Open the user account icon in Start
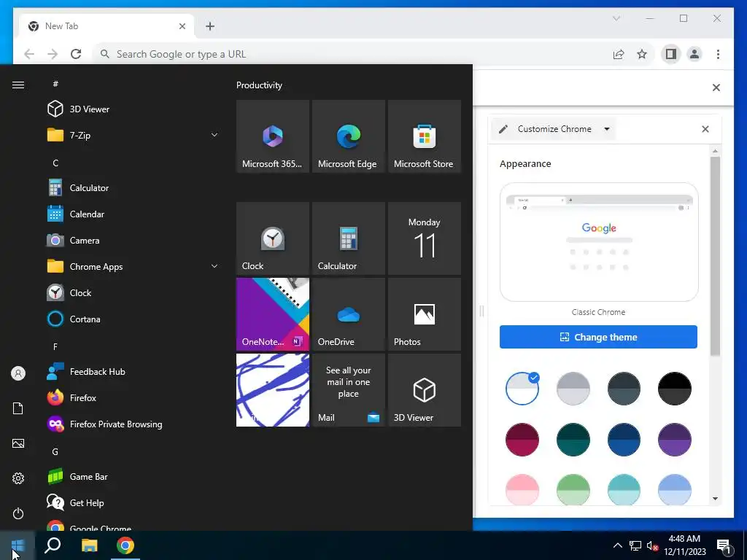This screenshot has height=560, width=747. [x=18, y=373]
